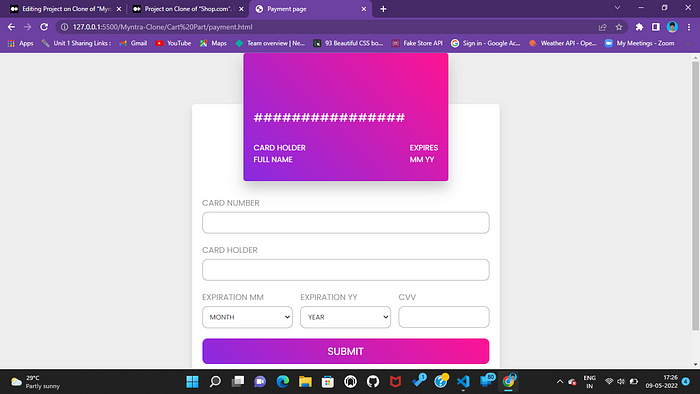Image resolution: width=700 pixels, height=394 pixels.
Task: Open Task View on the taskbar
Action: [x=238, y=382]
